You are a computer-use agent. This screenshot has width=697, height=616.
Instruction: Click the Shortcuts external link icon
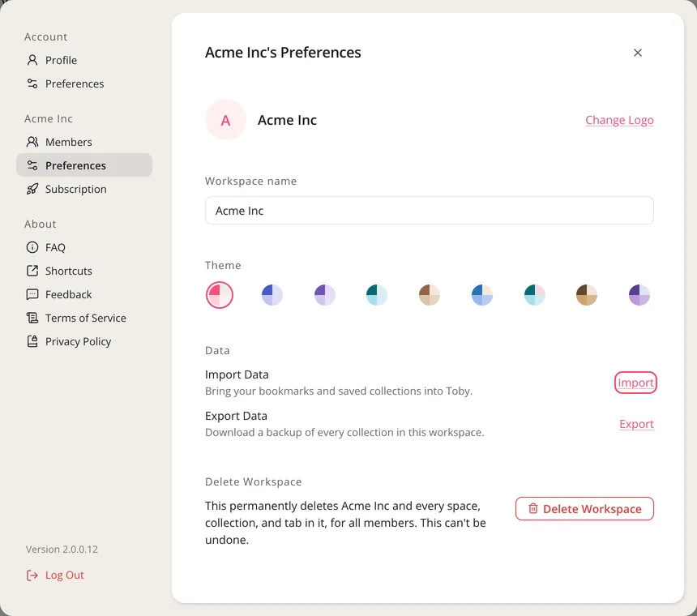32,271
